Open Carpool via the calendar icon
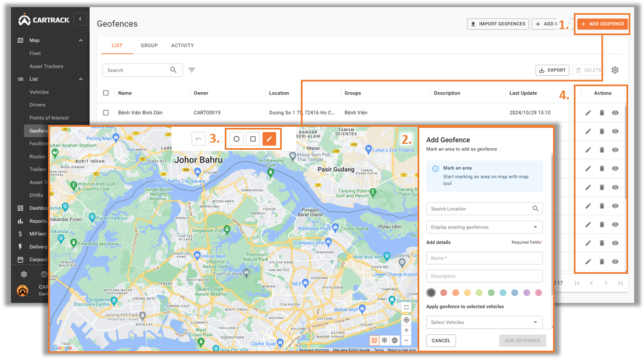 coord(20,260)
